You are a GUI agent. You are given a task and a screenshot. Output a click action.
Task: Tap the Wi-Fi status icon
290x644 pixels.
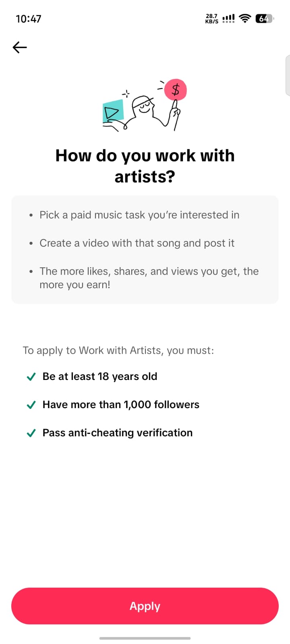point(244,19)
